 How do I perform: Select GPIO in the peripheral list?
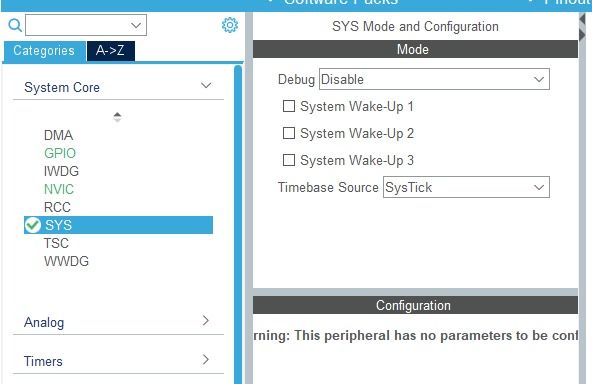pos(60,153)
